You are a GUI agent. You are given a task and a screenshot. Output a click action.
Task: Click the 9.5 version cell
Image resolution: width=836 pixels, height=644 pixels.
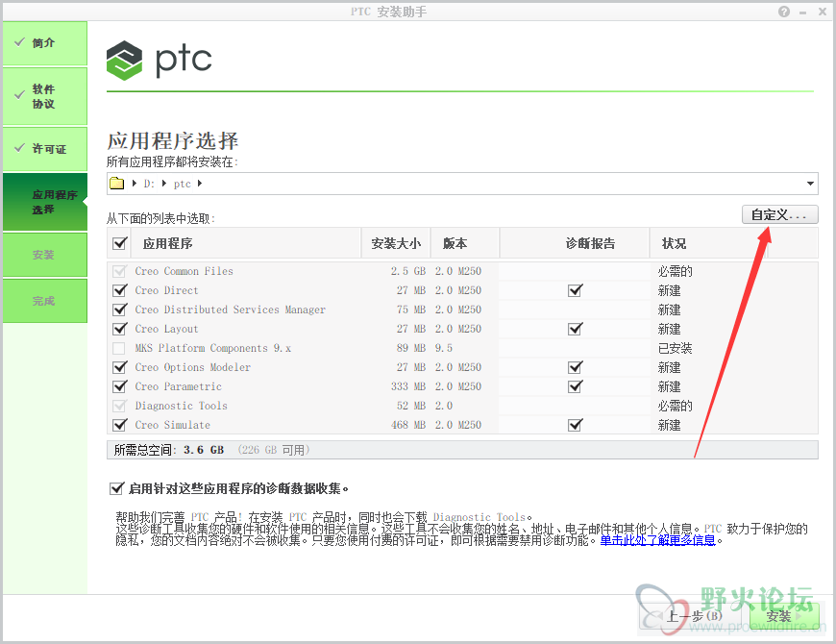click(444, 348)
